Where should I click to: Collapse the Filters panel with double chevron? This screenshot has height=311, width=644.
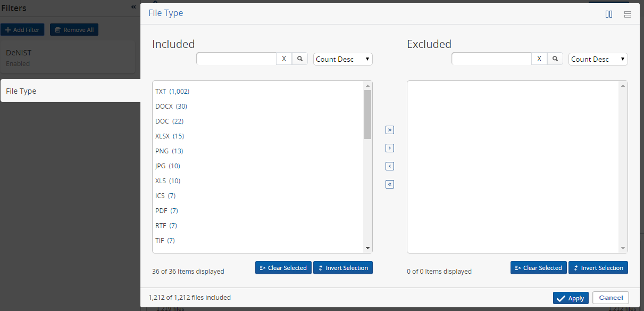point(133,7)
